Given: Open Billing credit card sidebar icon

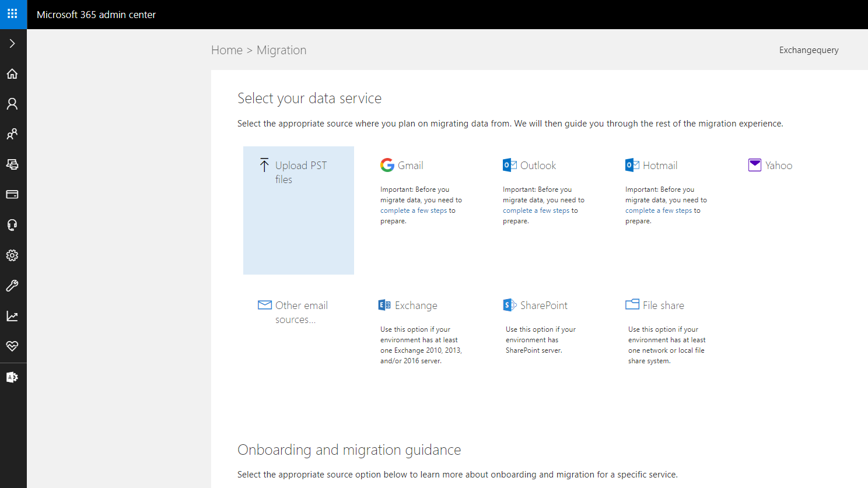Looking at the screenshot, I should click(x=12, y=195).
